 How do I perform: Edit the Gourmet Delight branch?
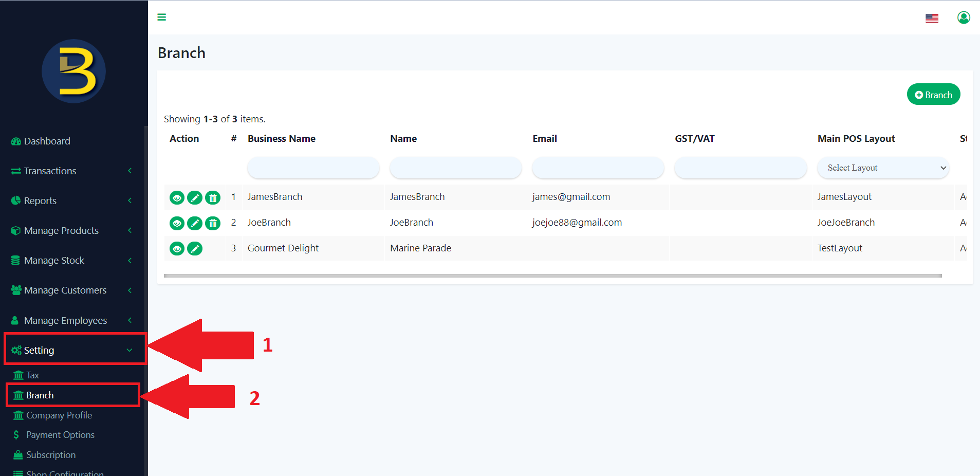coord(195,249)
